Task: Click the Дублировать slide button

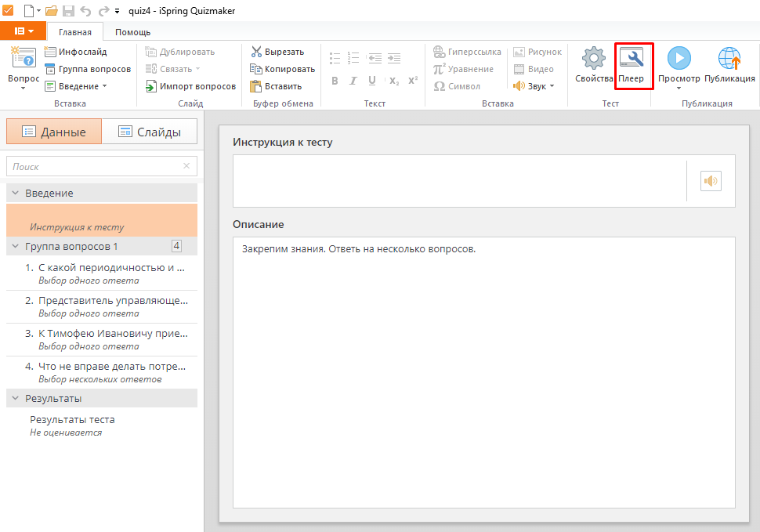Action: click(180, 52)
